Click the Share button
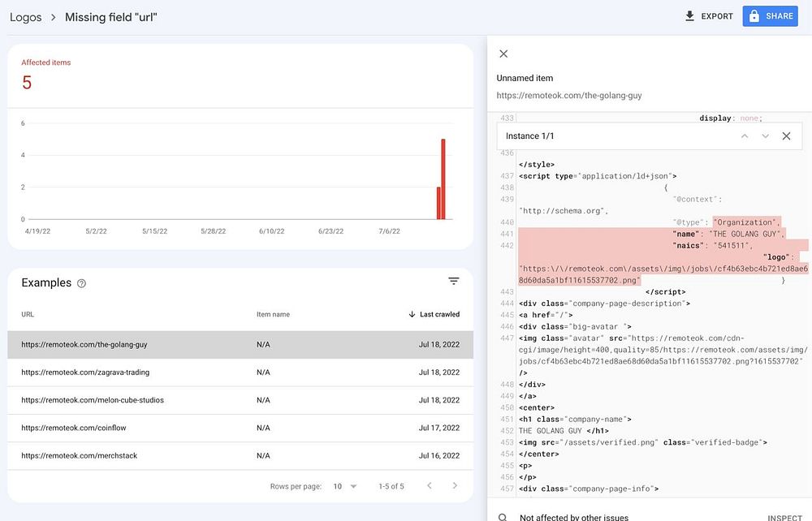Image resolution: width=812 pixels, height=521 pixels. [x=770, y=16]
